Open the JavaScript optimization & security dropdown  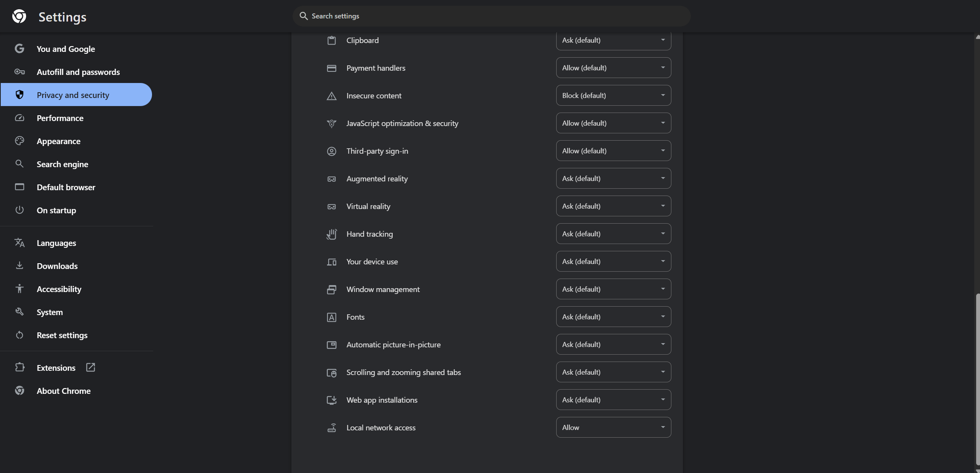[613, 123]
